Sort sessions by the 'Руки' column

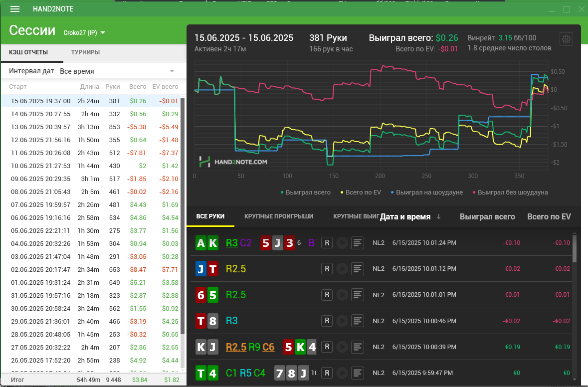[x=113, y=87]
